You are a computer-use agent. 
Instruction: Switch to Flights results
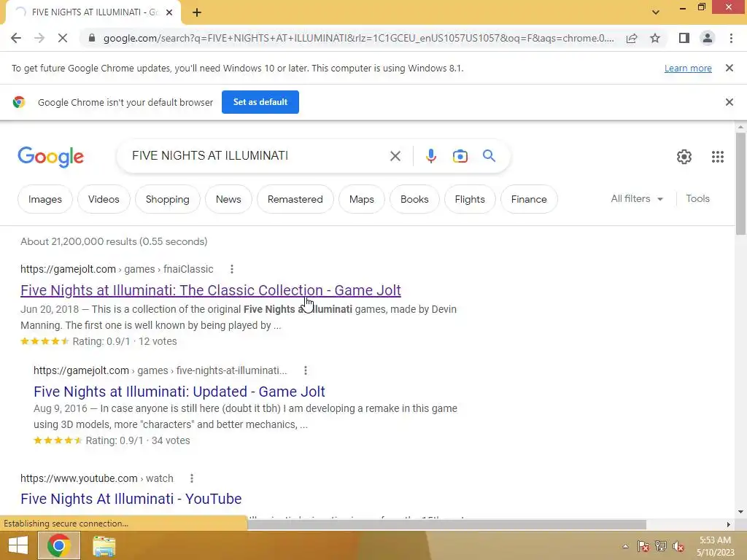point(470,199)
